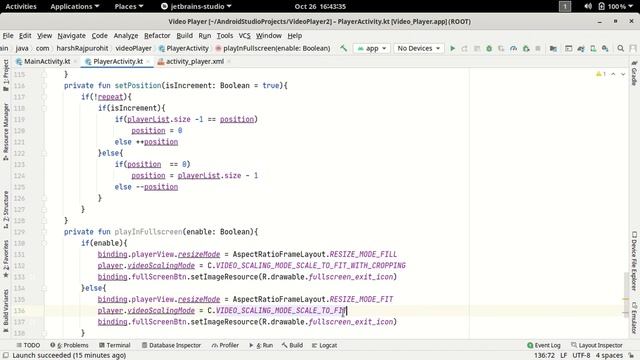The height and width of the screenshot is (360, 640).
Task: Open the Places menu in top bar
Action: pyautogui.click(x=129, y=6)
